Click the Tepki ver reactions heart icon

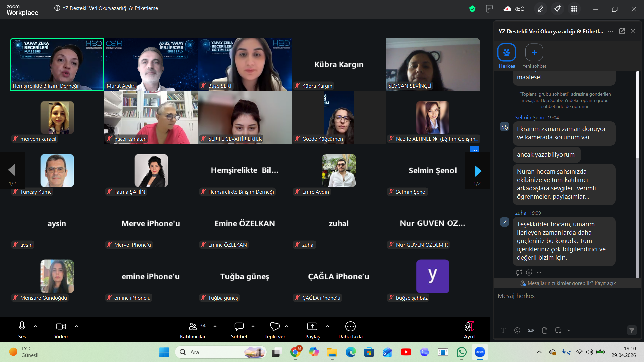click(x=275, y=326)
